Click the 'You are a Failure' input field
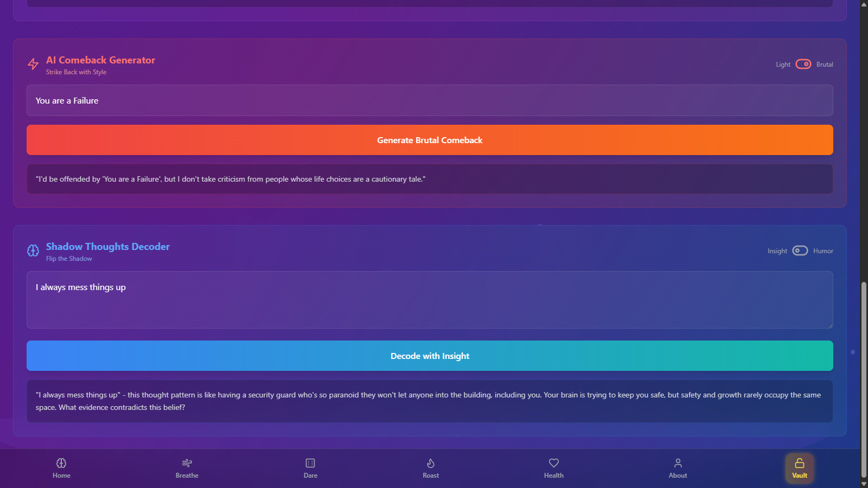 [x=430, y=100]
